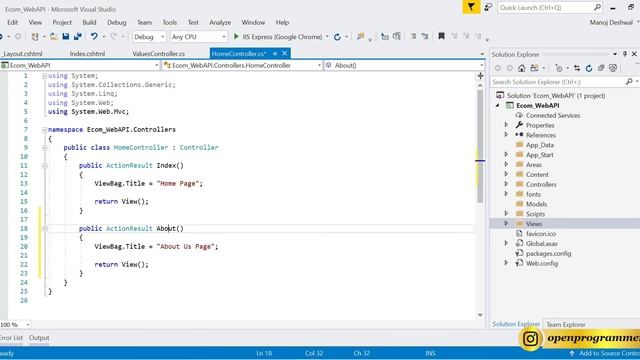The image size is (640, 360).
Task: Expand the References node
Action: tap(506, 135)
